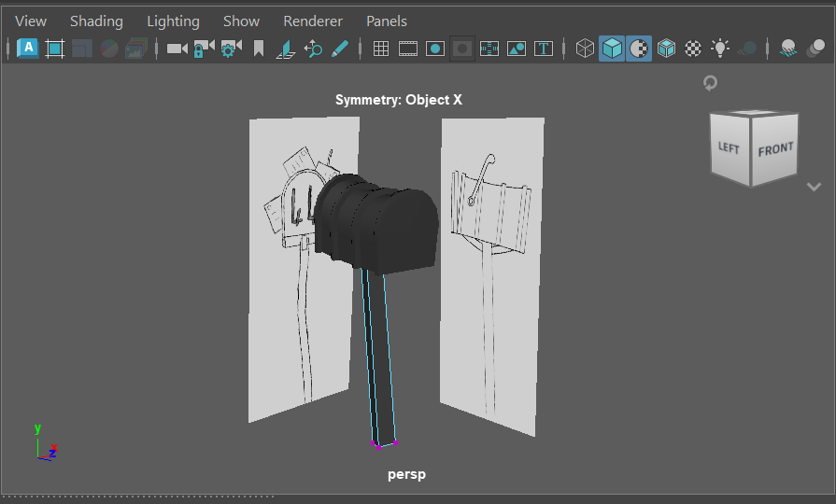
Task: Select the Grease Pencil tool
Action: (340, 49)
